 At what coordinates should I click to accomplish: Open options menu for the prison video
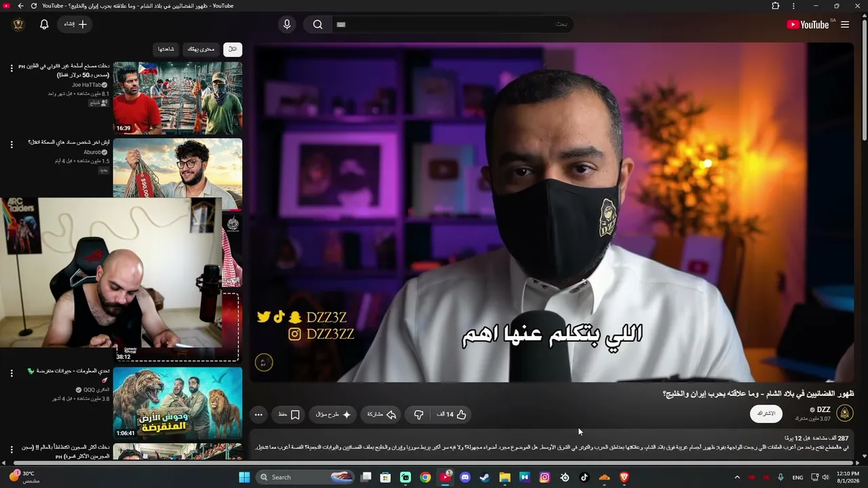(x=12, y=449)
